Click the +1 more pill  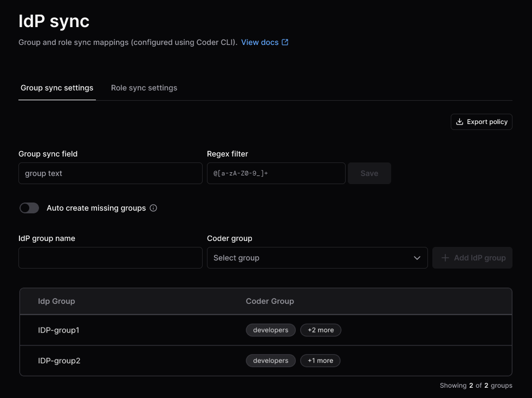tap(320, 361)
